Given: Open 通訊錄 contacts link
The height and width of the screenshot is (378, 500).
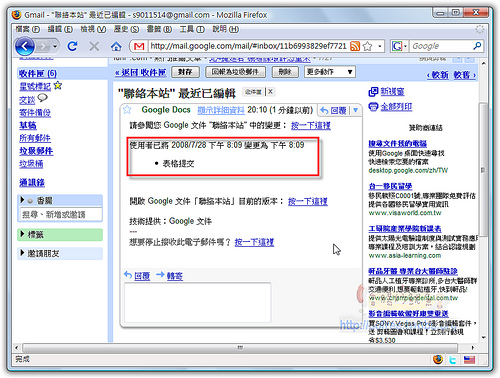Looking at the screenshot, I should (32, 183).
